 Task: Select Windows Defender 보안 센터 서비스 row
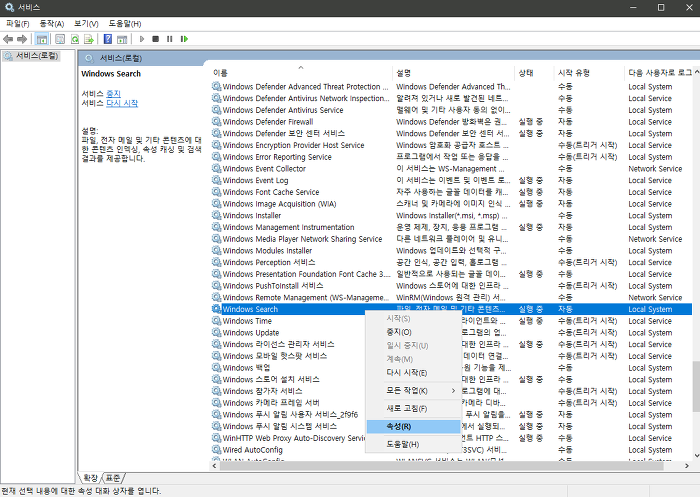(x=451, y=134)
